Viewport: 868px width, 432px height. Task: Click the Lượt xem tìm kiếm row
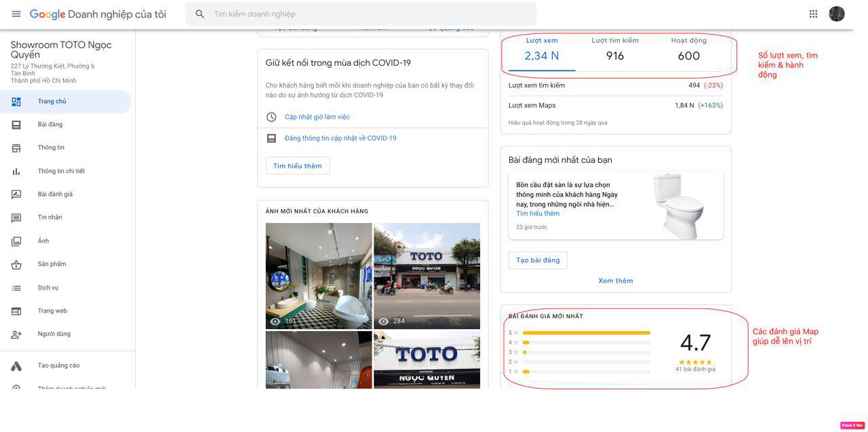(616, 85)
